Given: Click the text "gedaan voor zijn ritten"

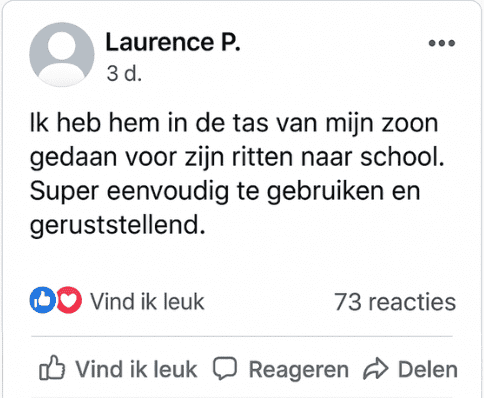Looking at the screenshot, I should click(x=161, y=157).
